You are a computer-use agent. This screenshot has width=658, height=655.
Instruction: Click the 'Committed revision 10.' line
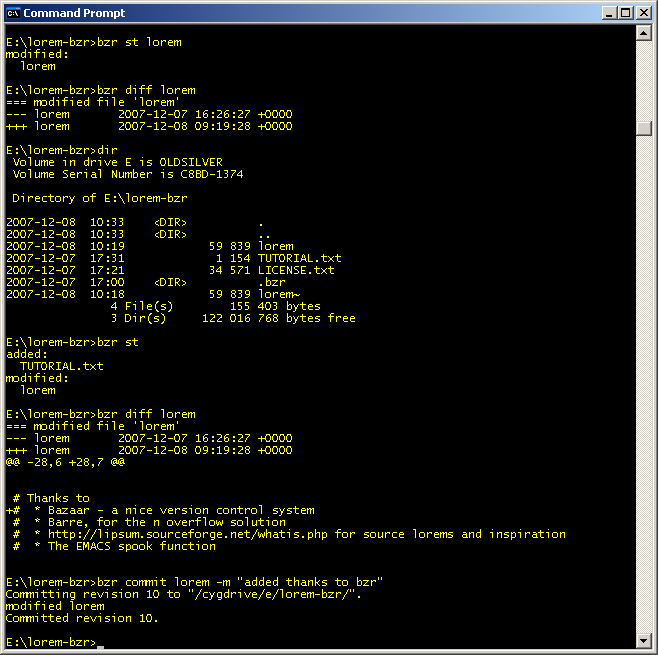82,618
